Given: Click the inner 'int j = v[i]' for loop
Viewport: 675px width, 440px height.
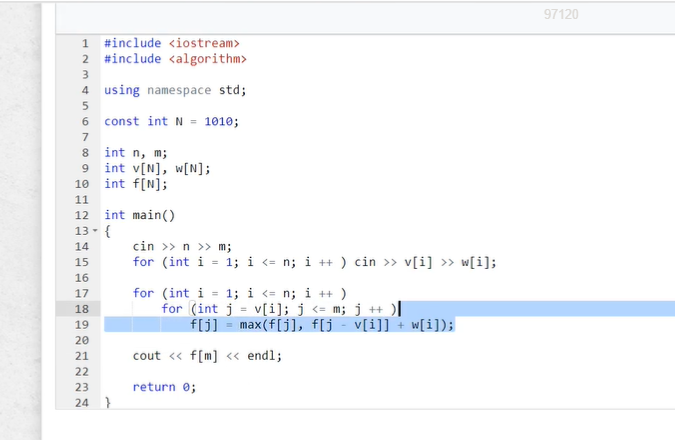Looking at the screenshot, I should pyautogui.click(x=279, y=309).
